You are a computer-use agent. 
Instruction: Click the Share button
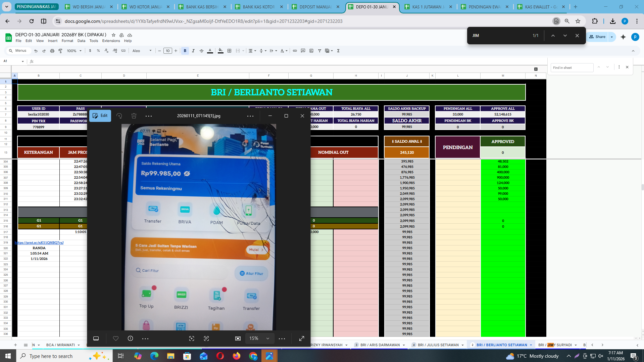[597, 37]
